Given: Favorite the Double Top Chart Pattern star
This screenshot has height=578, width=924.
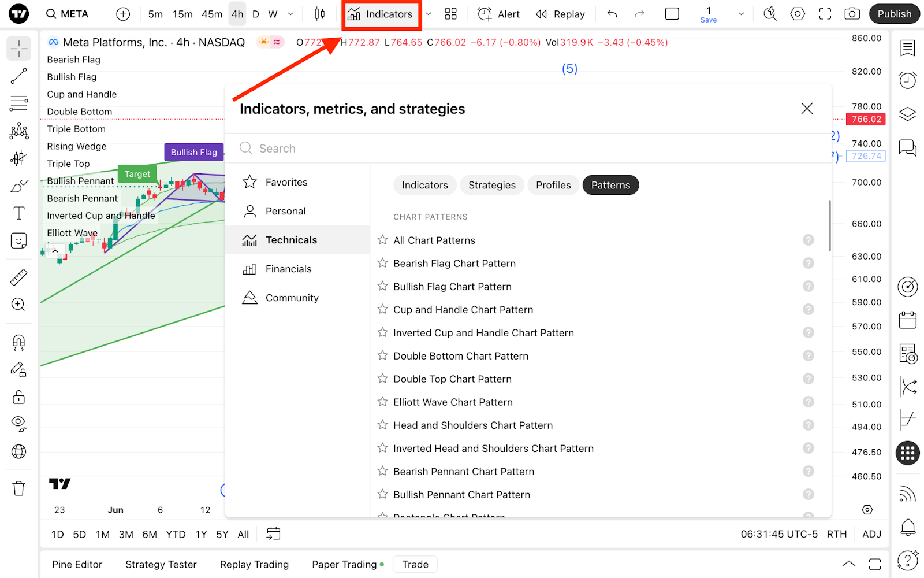Looking at the screenshot, I should [382, 379].
